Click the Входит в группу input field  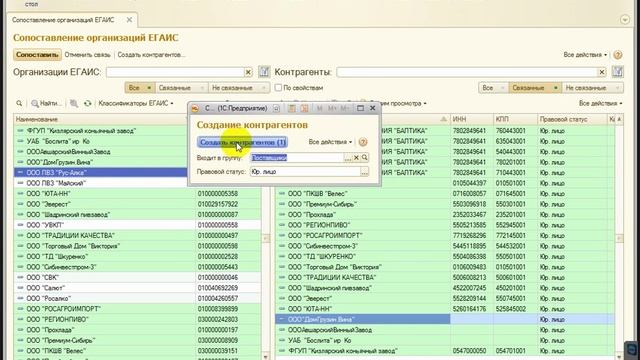(x=297, y=158)
